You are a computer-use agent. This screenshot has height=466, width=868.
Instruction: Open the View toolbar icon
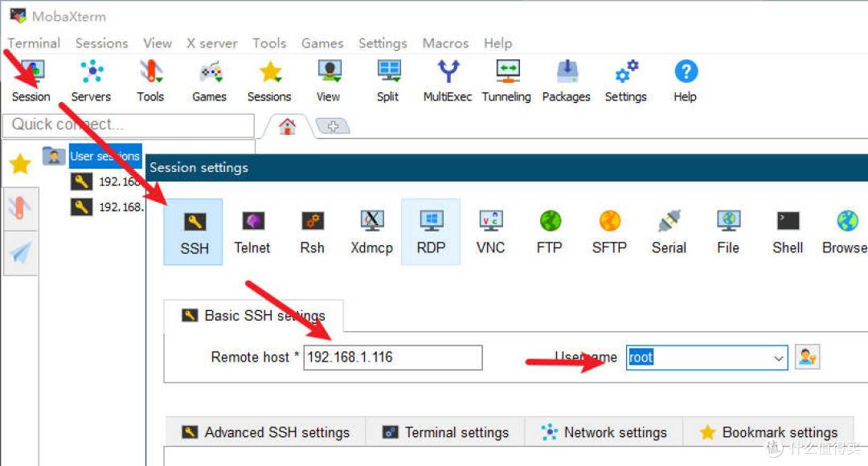329,81
